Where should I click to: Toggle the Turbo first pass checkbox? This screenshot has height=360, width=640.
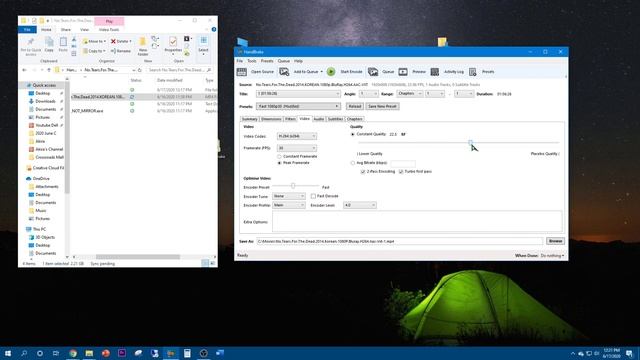click(401, 172)
